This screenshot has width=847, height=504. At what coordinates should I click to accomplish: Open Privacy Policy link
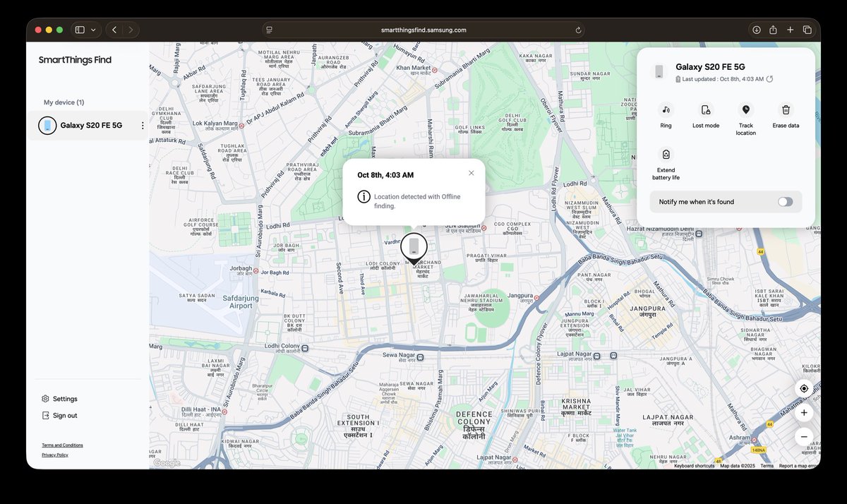point(55,455)
